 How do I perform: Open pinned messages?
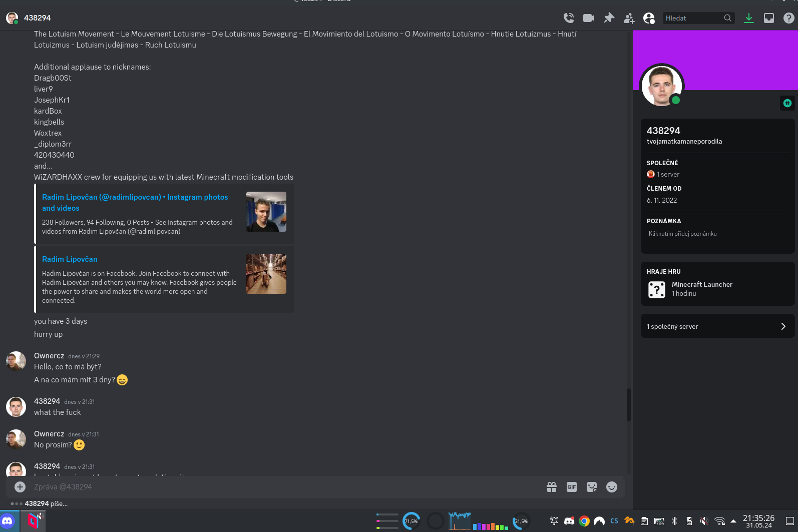(609, 18)
